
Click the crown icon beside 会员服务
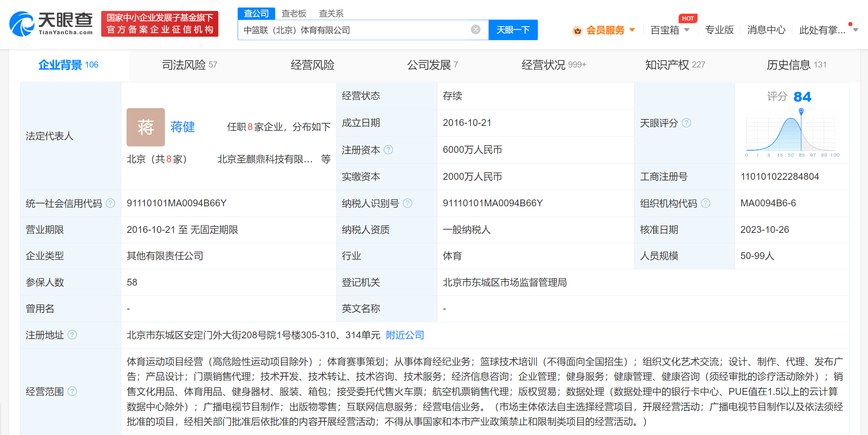coord(577,30)
